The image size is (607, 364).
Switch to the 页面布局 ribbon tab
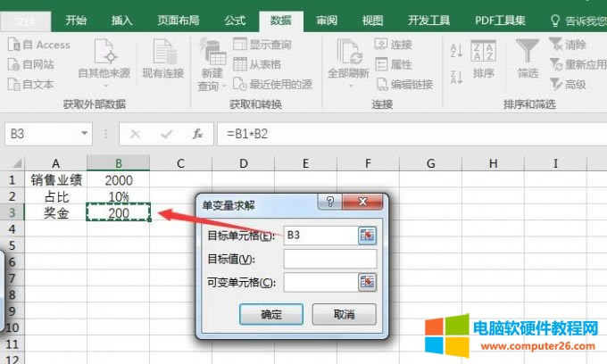pyautogui.click(x=179, y=20)
